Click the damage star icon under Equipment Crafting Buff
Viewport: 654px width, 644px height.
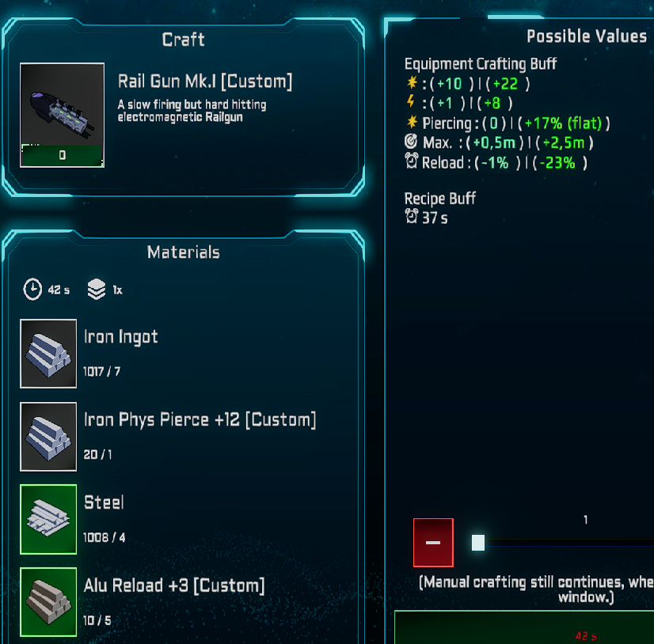point(412,82)
